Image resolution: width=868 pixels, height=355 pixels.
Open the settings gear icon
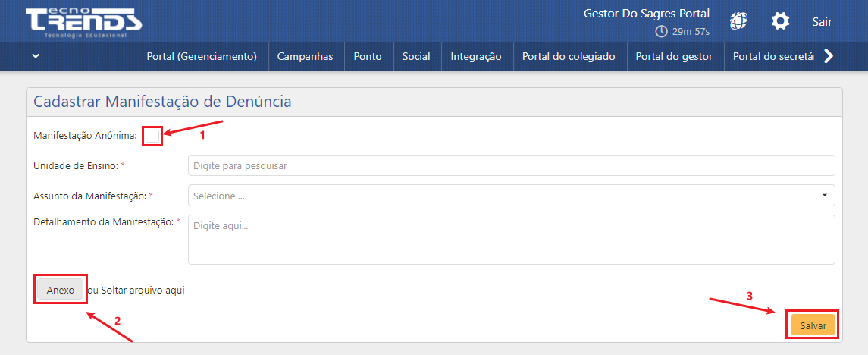click(x=780, y=21)
